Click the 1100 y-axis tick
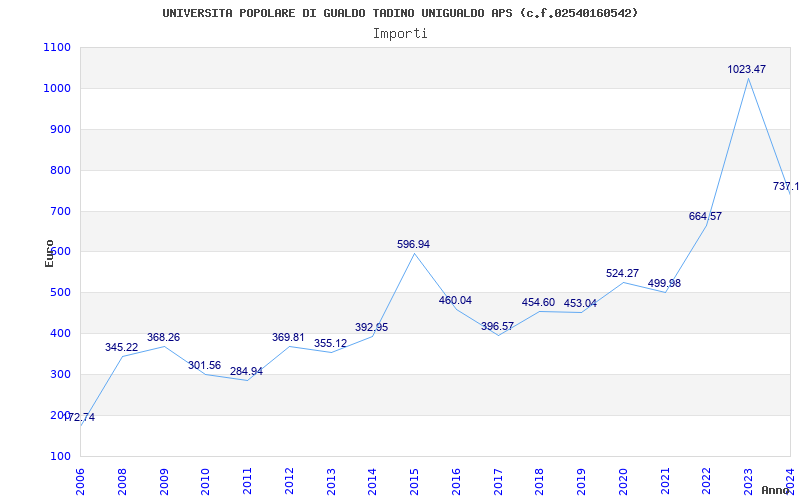The width and height of the screenshot is (800, 500). pyautogui.click(x=57, y=47)
